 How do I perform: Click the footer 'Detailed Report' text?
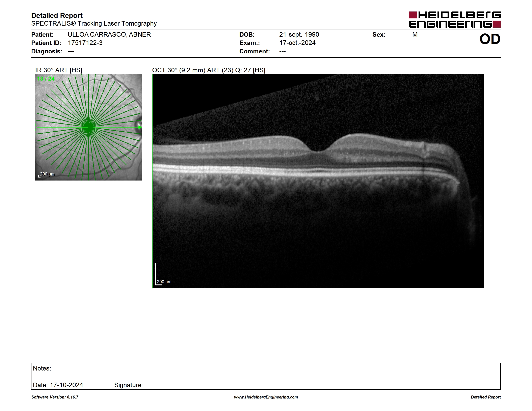click(486, 397)
